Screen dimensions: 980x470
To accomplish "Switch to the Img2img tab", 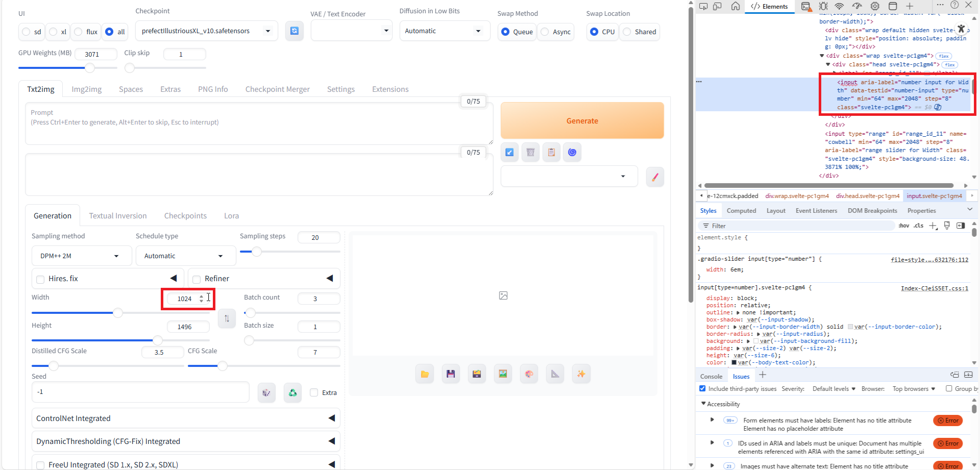I will coord(86,89).
